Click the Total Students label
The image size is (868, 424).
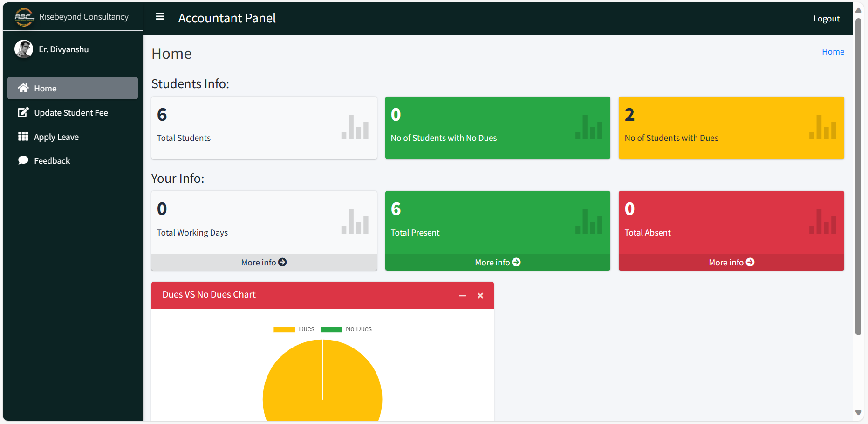point(184,138)
